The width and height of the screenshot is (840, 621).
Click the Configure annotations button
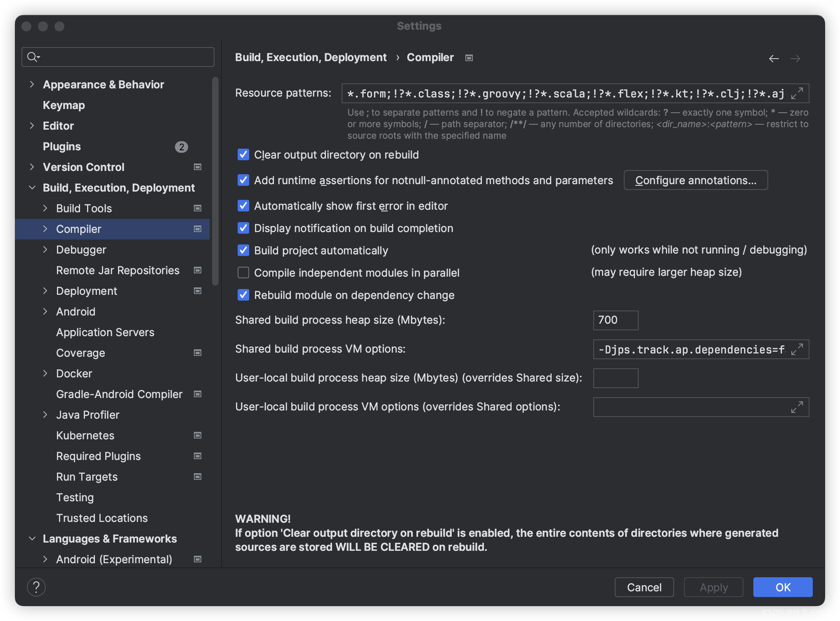[x=696, y=180]
